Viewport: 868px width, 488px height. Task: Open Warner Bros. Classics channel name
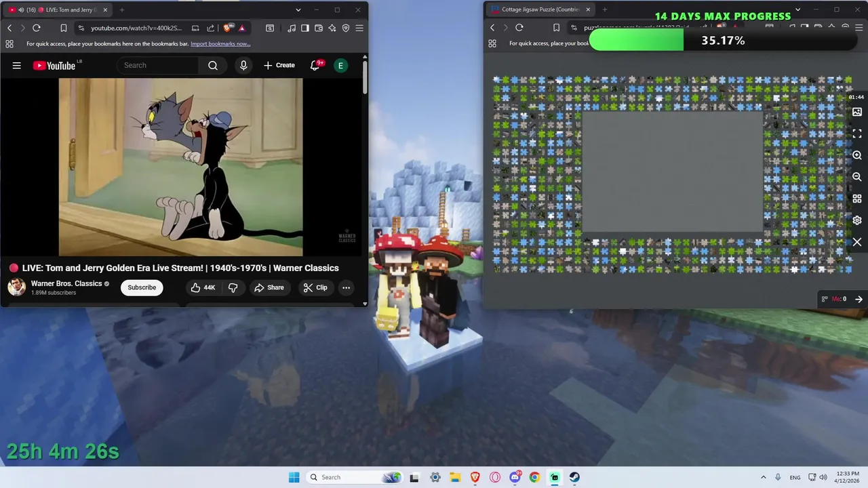pos(66,283)
